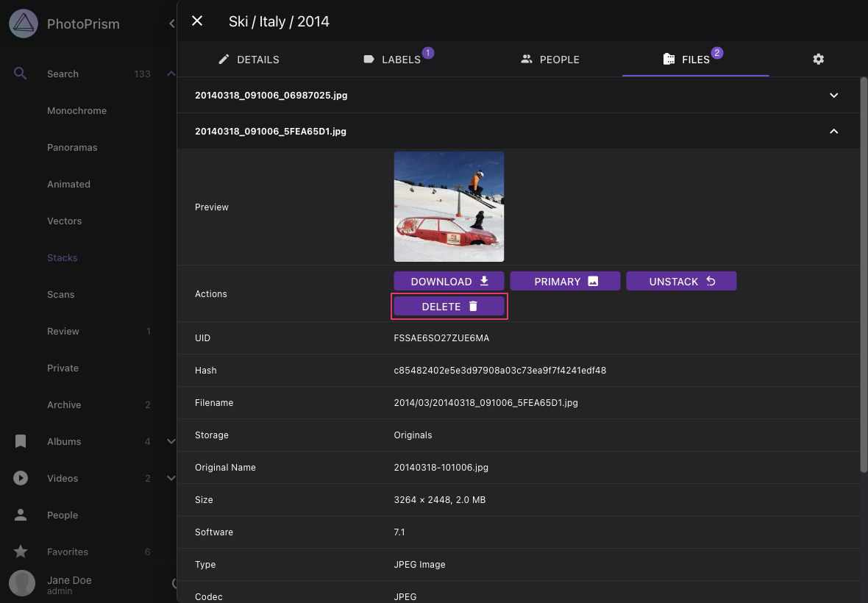Open the photo edit settings gear icon
This screenshot has width=868, height=603.
pos(819,59)
